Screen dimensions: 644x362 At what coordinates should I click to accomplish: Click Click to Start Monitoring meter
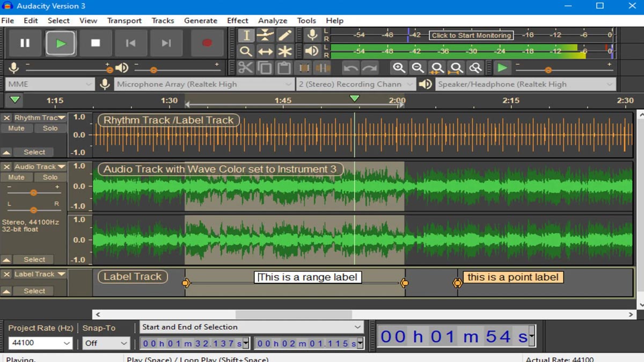(471, 35)
